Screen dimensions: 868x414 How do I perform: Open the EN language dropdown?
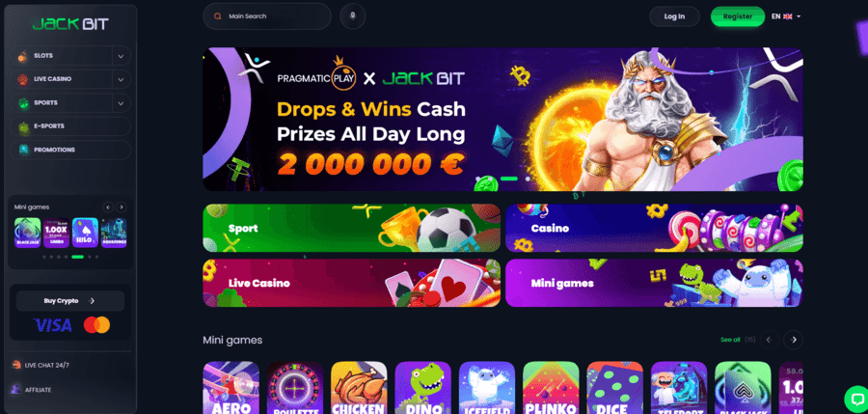pyautogui.click(x=786, y=16)
